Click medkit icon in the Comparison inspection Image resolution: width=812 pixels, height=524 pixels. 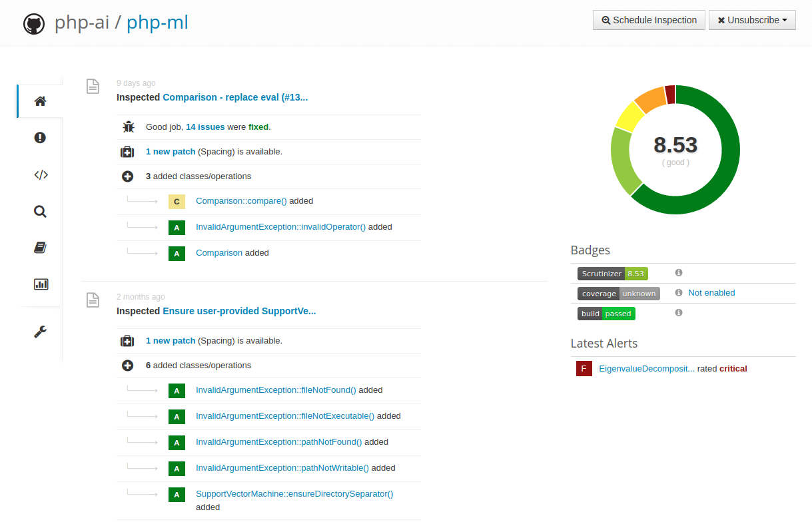point(127,152)
